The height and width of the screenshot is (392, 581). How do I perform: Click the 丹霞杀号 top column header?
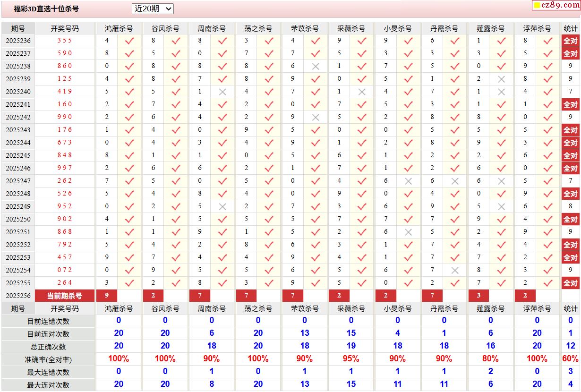pos(444,28)
